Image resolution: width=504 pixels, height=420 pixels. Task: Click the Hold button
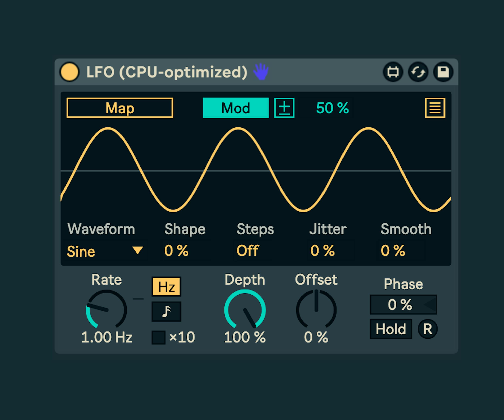coord(391,329)
